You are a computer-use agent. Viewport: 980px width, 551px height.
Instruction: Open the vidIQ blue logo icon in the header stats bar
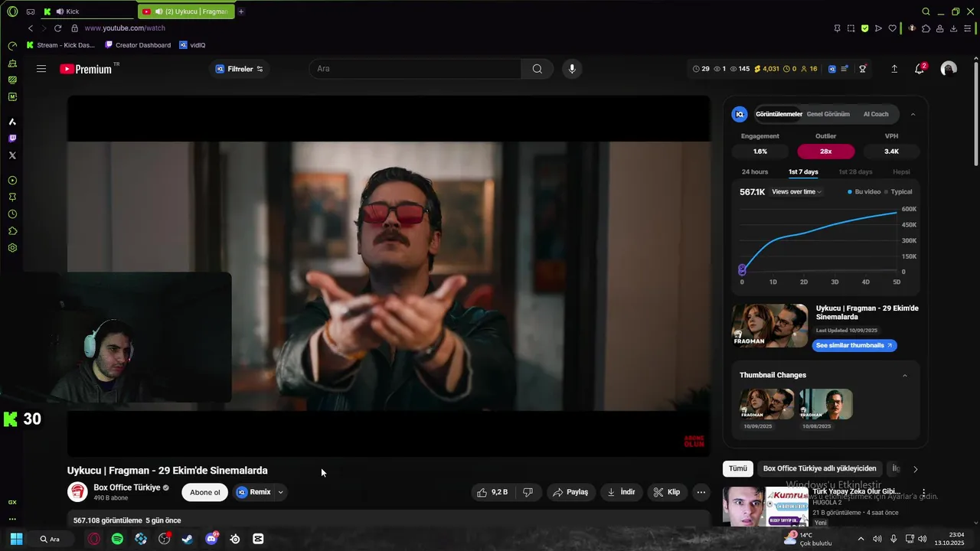pos(832,69)
